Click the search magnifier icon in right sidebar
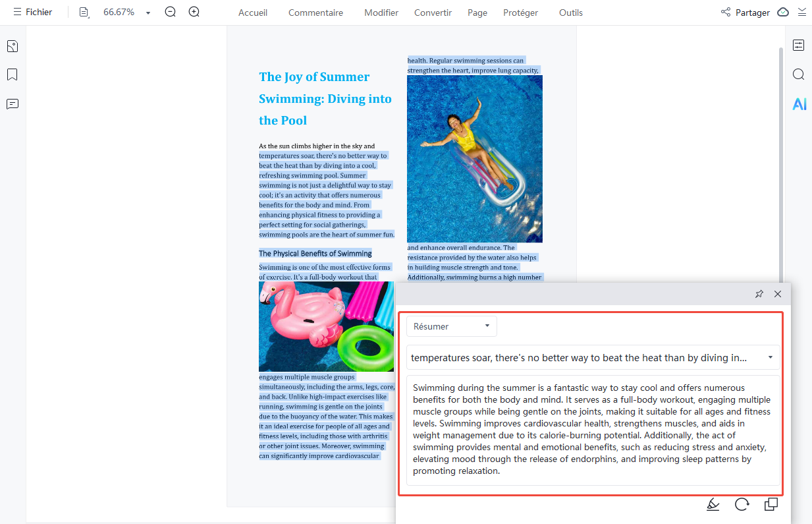The image size is (812, 524). (799, 74)
